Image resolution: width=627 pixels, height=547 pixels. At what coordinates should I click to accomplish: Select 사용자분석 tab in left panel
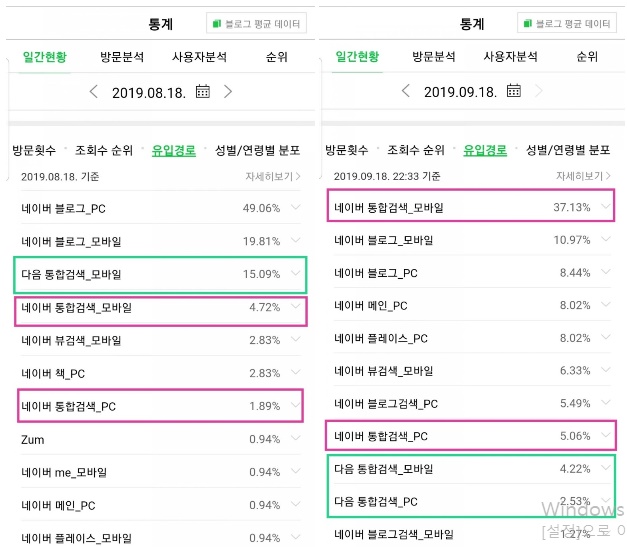click(x=199, y=57)
